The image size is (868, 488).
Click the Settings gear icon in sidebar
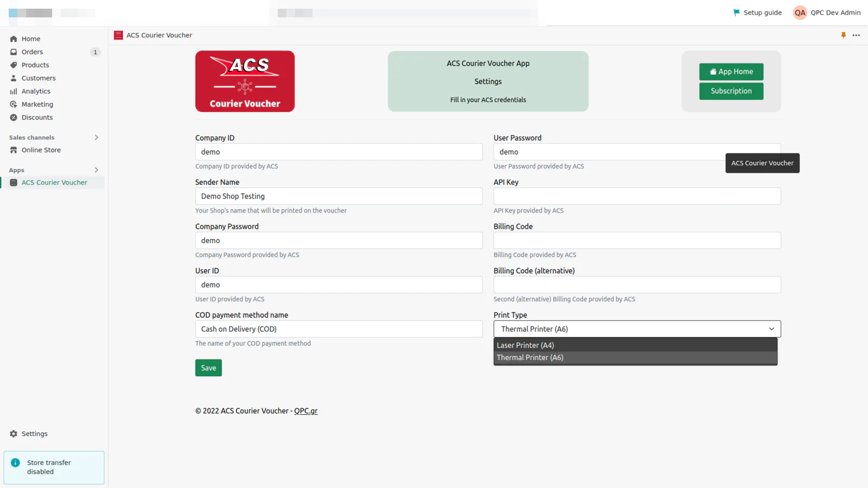pos(14,434)
